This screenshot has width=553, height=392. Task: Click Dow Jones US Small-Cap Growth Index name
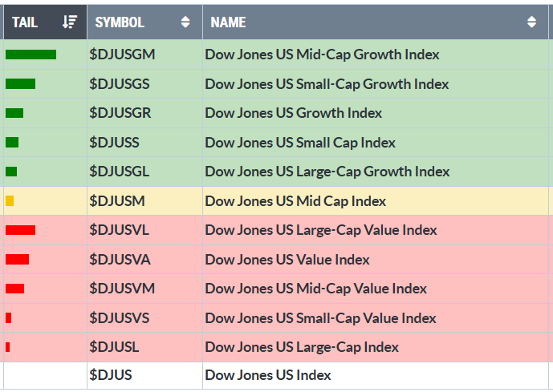pos(327,84)
